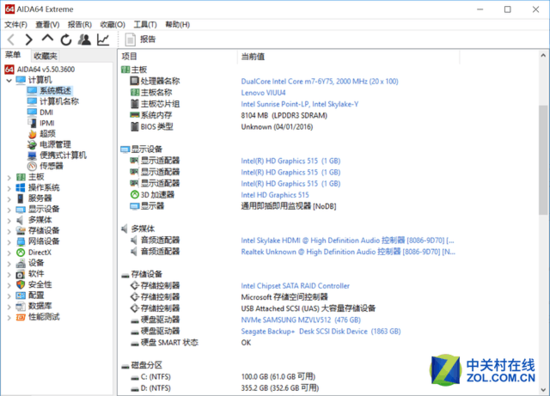Open the user/audit manager icon
This screenshot has width=550, height=396.
(x=84, y=40)
